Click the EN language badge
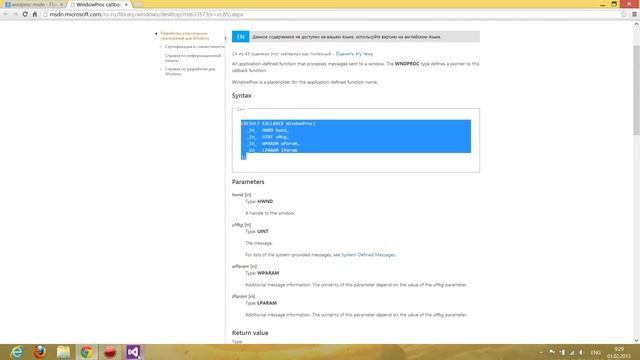The width and height of the screenshot is (640, 360). pos(240,37)
